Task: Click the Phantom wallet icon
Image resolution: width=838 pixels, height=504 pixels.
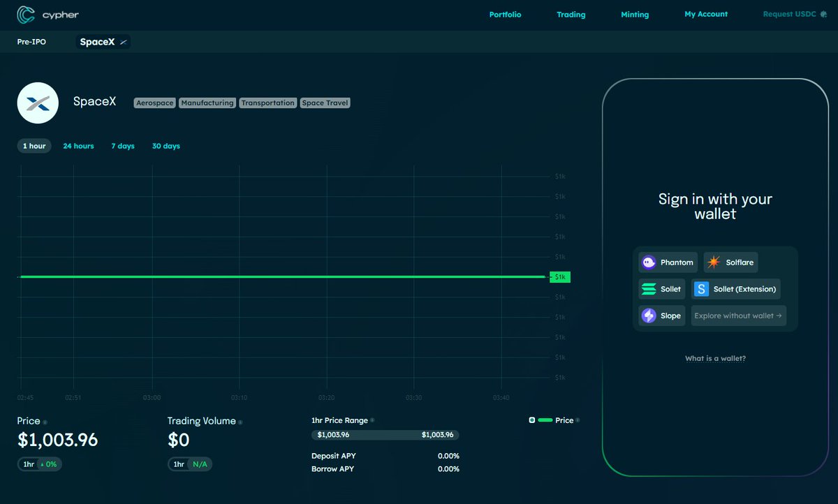Action: click(648, 262)
